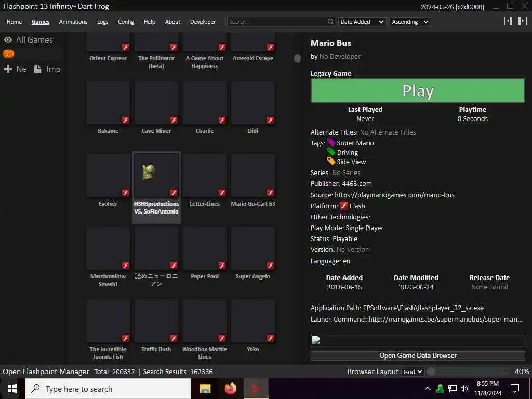Click Flash badge on Didi thumbnail
The height and width of the screenshot is (399, 532).
270,120
